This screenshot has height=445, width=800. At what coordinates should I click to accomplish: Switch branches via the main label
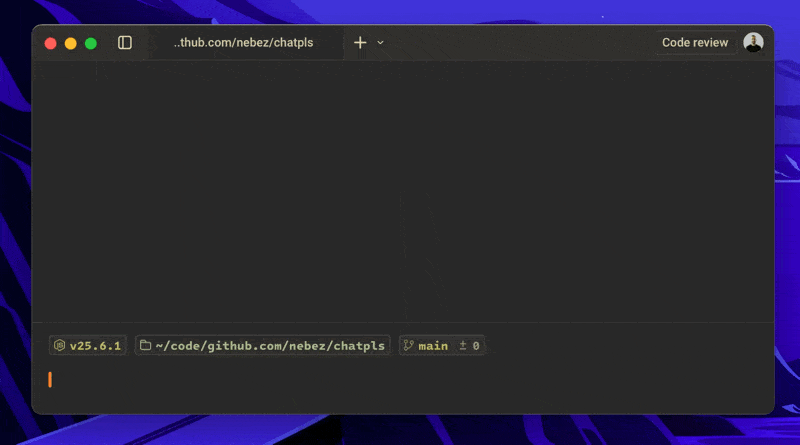pos(433,346)
